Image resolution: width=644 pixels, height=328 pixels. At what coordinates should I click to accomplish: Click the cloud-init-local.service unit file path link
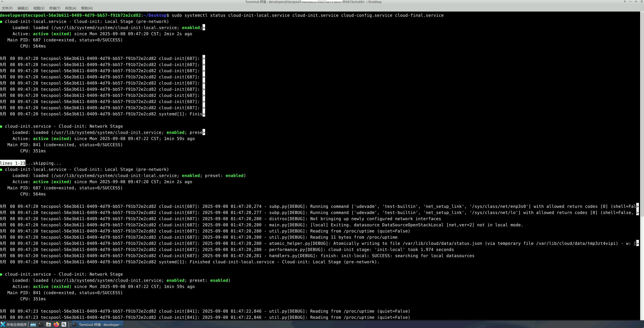click(115, 28)
